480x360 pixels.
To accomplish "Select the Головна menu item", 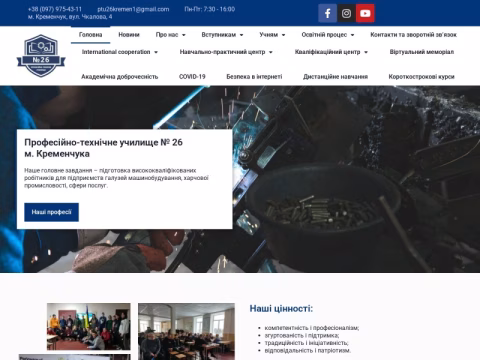I will point(90,35).
